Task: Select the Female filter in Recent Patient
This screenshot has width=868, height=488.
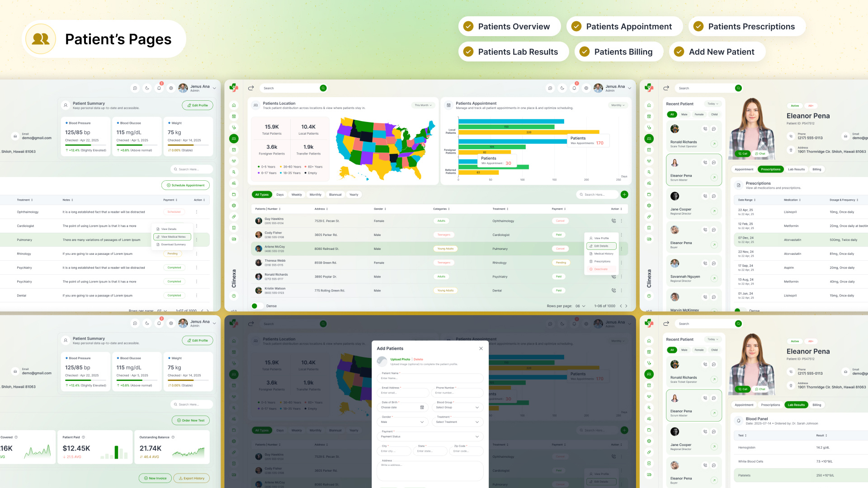Action: coord(699,114)
